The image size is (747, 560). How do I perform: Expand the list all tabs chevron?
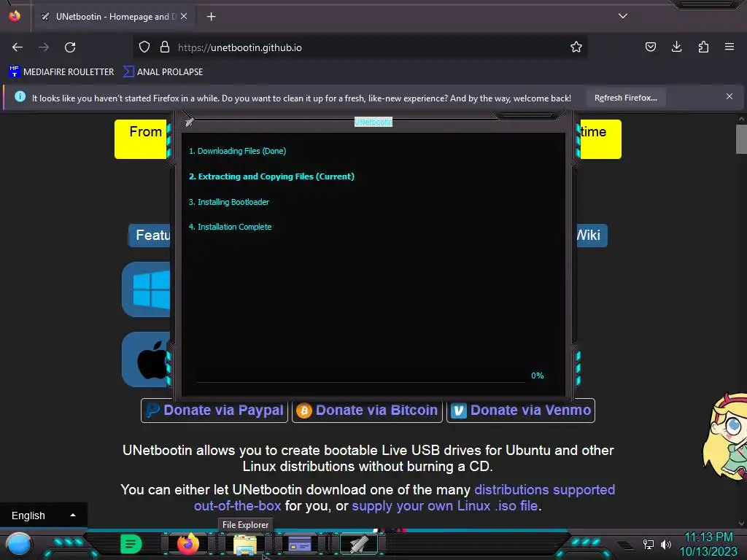623,16
